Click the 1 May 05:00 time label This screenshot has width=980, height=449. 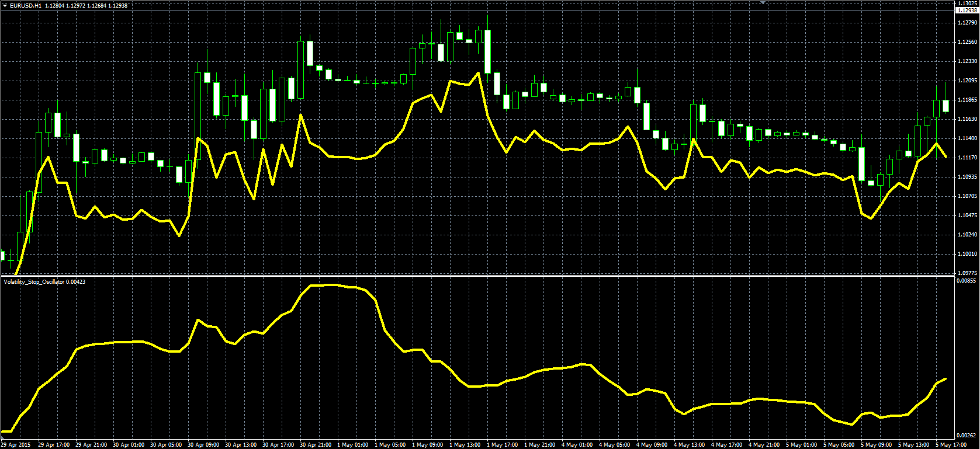(x=390, y=445)
